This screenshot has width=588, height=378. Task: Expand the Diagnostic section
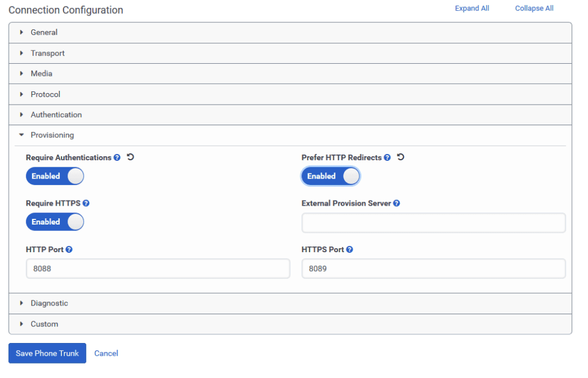pos(49,303)
